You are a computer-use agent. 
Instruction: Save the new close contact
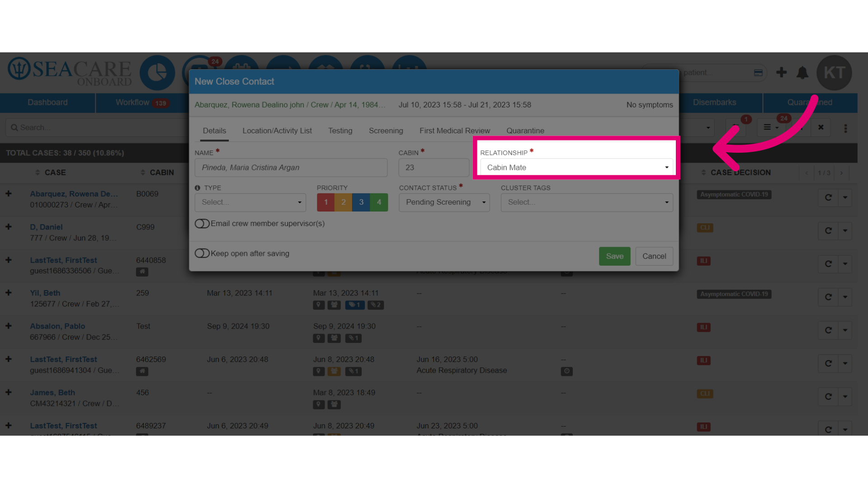pyautogui.click(x=614, y=256)
